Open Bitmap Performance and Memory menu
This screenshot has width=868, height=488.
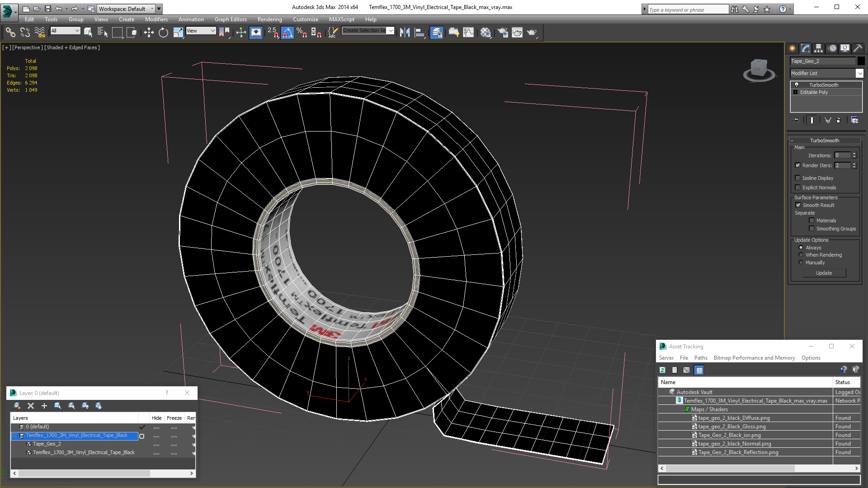pyautogui.click(x=754, y=358)
